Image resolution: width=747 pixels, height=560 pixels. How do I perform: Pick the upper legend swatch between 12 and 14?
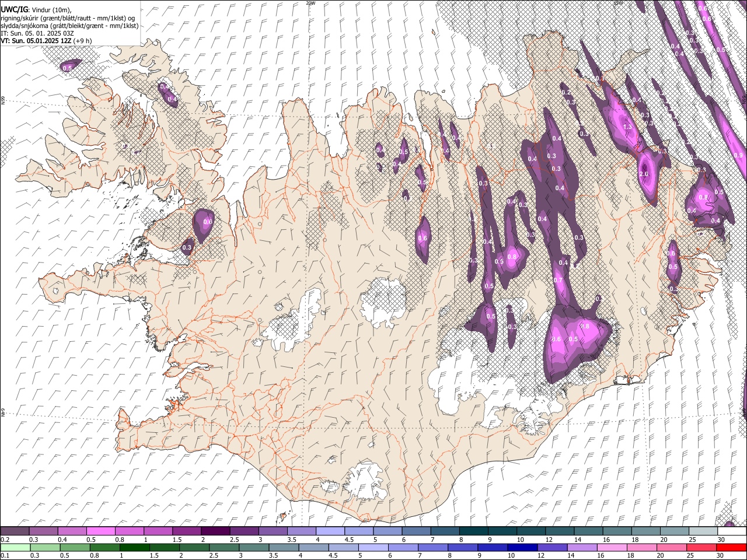tap(560, 531)
